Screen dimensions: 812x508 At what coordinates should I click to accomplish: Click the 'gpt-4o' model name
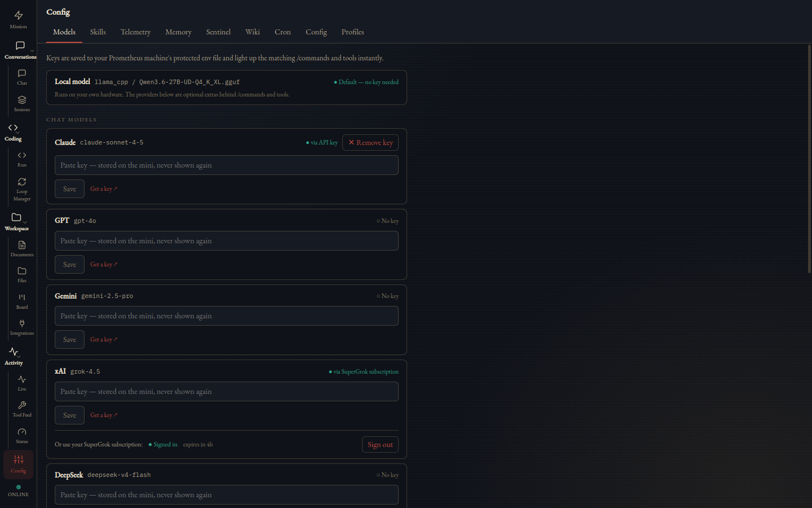(85, 221)
